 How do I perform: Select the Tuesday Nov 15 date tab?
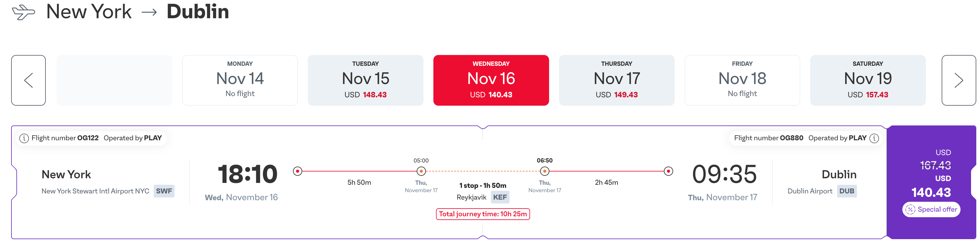(365, 80)
